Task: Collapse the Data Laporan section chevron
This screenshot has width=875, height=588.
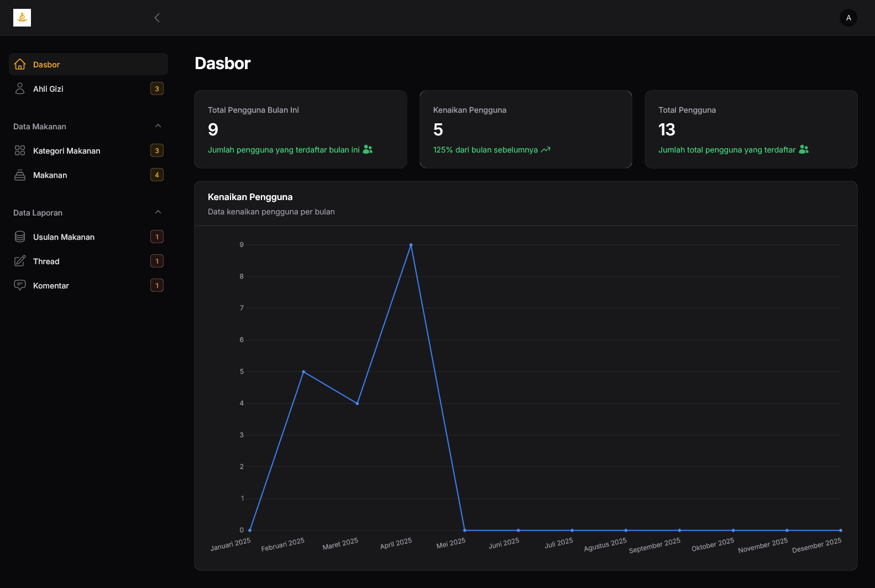Action: click(158, 212)
